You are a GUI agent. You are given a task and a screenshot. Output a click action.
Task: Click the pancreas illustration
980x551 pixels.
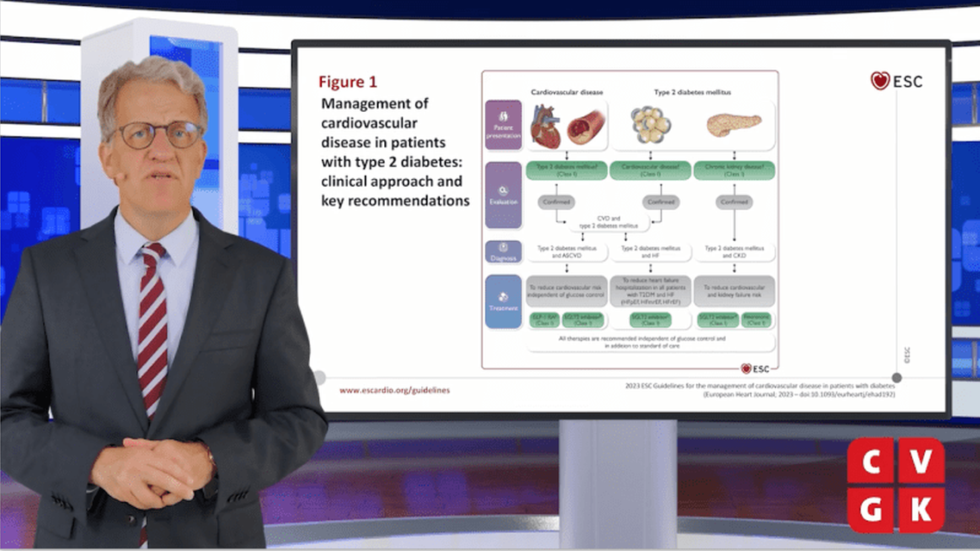click(734, 126)
